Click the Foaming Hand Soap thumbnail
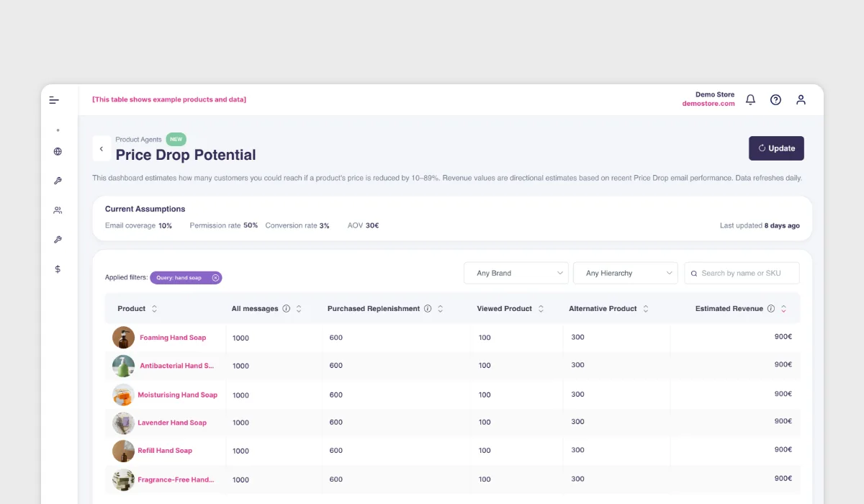This screenshot has height=504, width=864. (124, 338)
